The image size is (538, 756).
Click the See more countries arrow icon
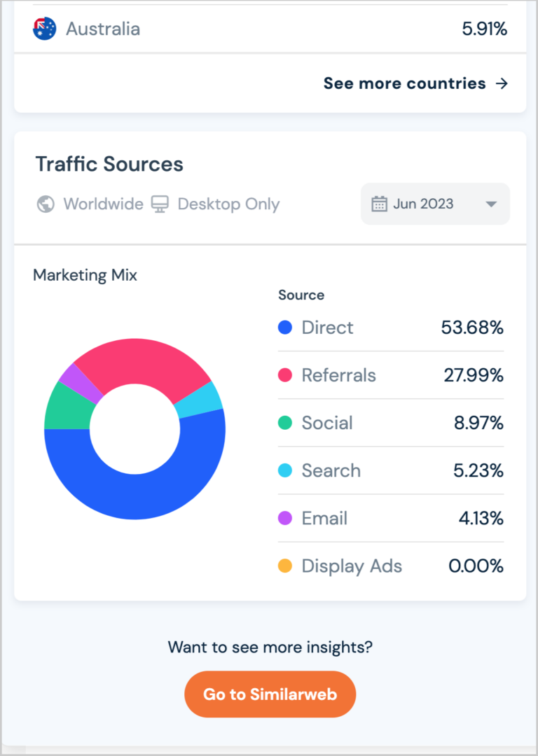(x=502, y=83)
